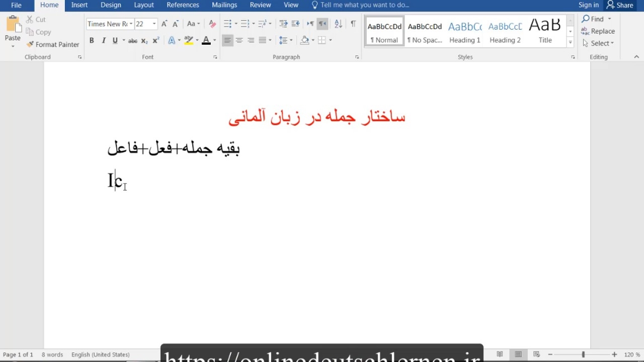Screen dimensions: 644x362
Task: Click the Share button
Action: pos(620,5)
